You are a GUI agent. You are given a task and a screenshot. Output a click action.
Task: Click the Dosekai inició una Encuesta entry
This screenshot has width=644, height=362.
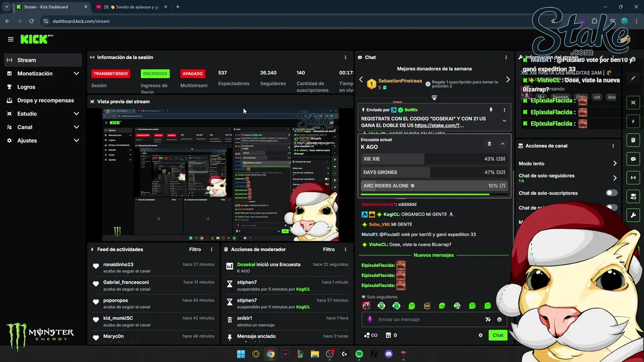click(x=287, y=267)
